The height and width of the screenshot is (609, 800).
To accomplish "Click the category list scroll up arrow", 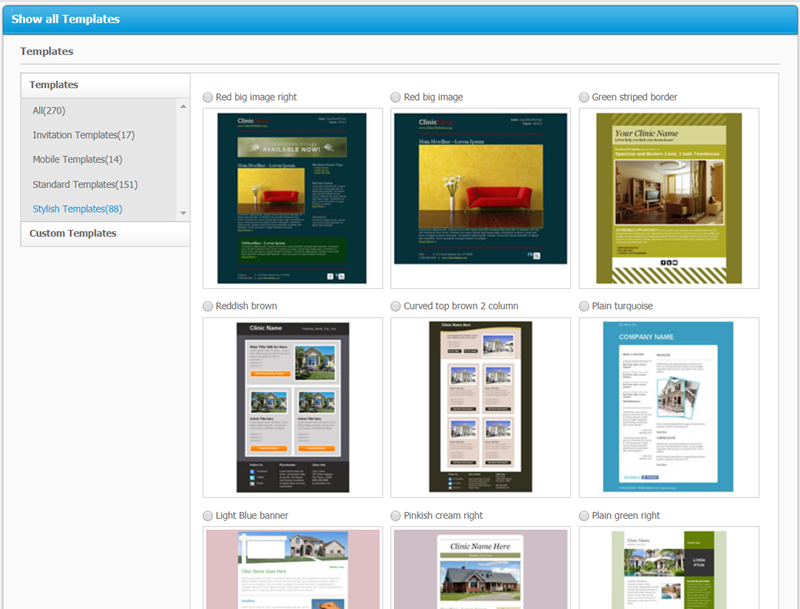I will (x=183, y=107).
